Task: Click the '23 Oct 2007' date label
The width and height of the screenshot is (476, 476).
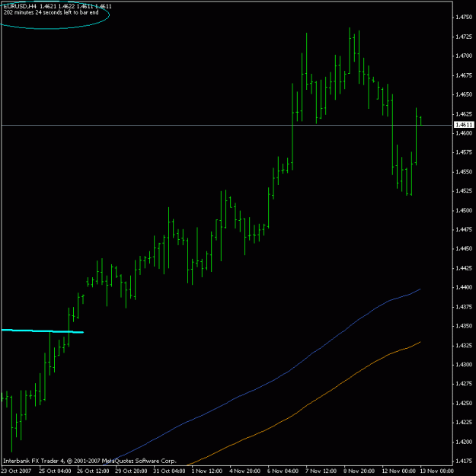Action: pos(17,471)
